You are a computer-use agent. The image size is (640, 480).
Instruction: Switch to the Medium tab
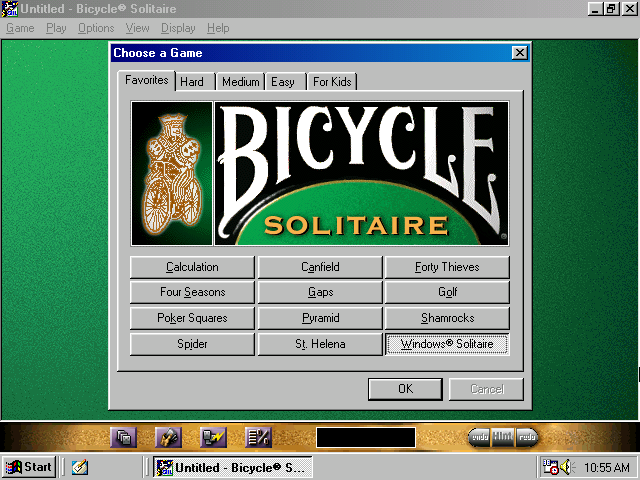click(240, 82)
